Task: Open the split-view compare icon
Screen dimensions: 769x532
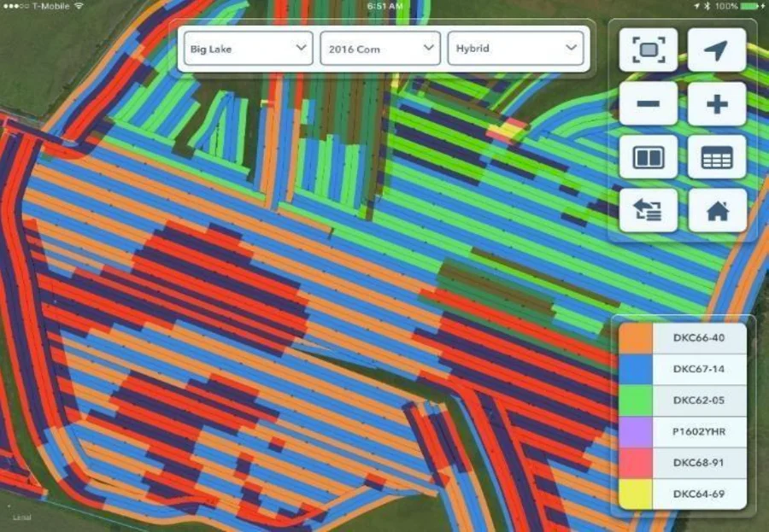Action: coord(649,157)
